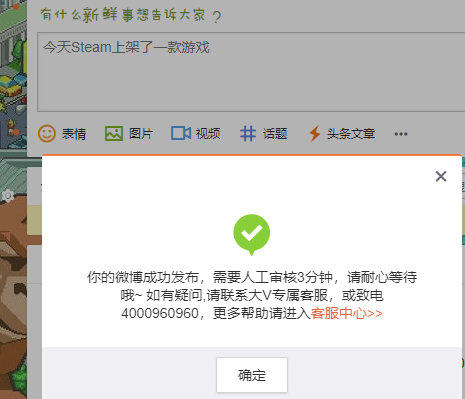
Task: Click the 表情 label
Action: coord(74,134)
